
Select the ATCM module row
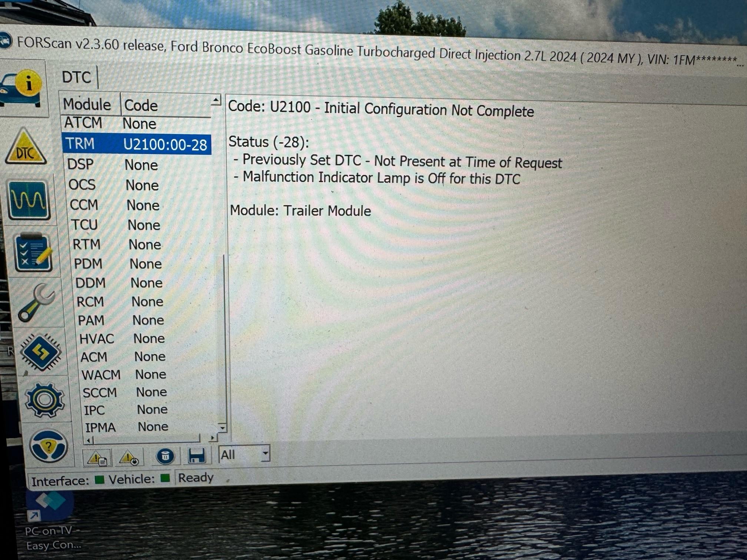pyautogui.click(x=136, y=123)
